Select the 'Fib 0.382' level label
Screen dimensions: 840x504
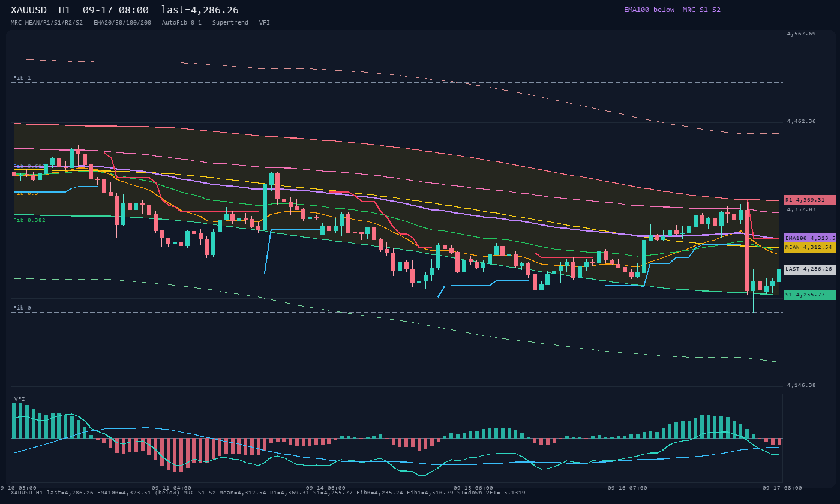(29, 220)
